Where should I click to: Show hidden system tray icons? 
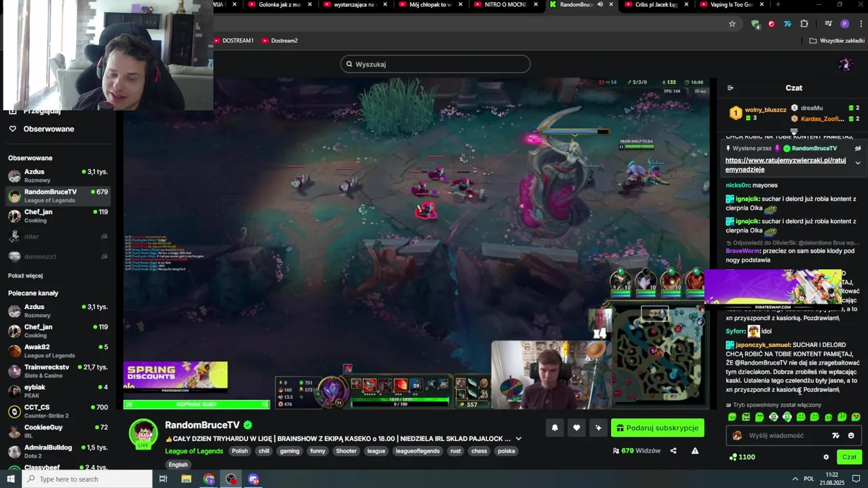pyautogui.click(x=795, y=479)
